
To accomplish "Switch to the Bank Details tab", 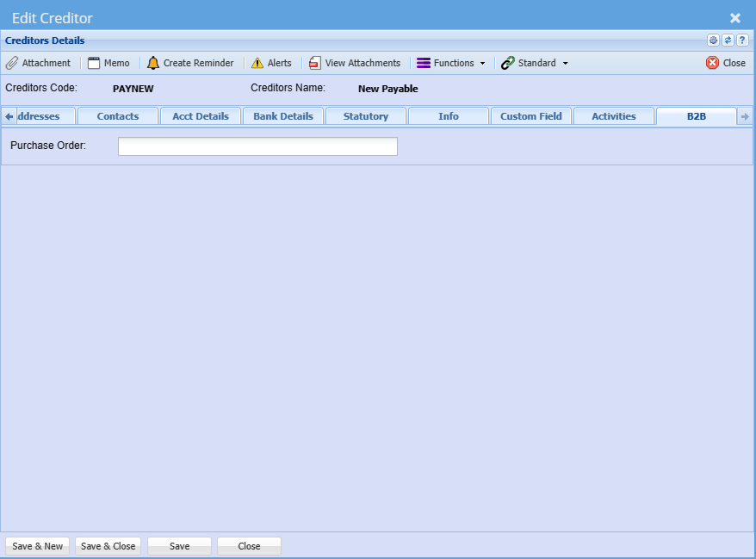I will (x=283, y=116).
